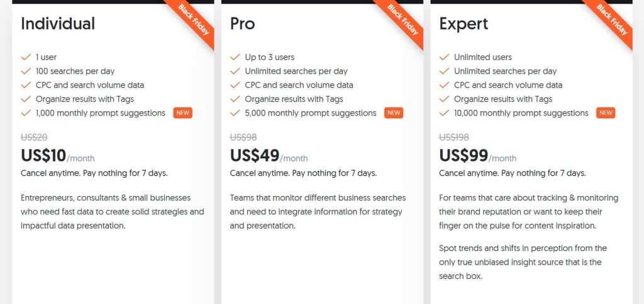
Task: Select the Pro plan heading
Action: [243, 24]
